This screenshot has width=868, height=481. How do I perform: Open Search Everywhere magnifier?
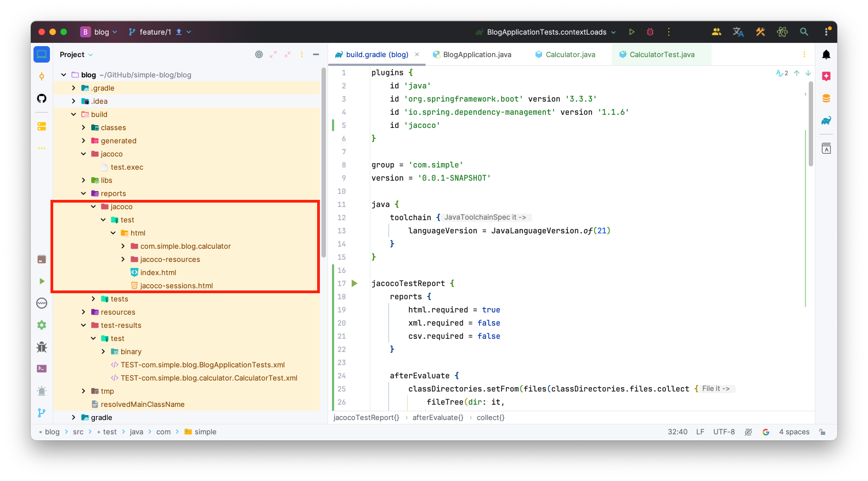[804, 32]
